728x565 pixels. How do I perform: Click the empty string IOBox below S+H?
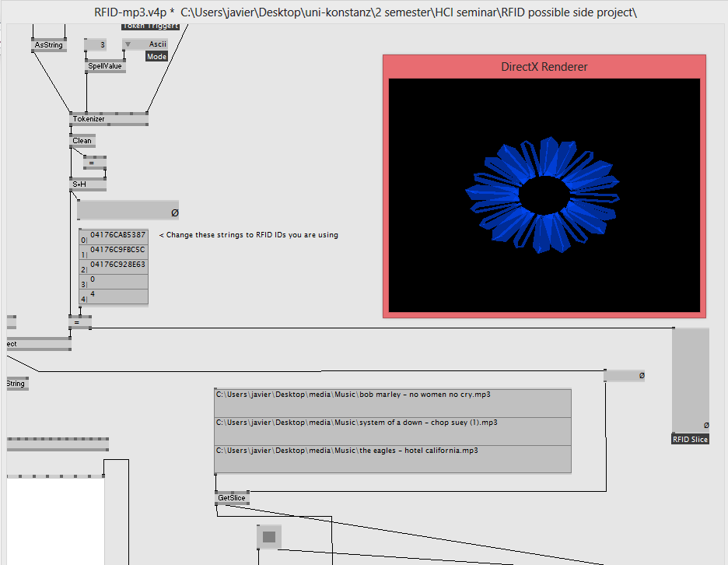(x=128, y=210)
